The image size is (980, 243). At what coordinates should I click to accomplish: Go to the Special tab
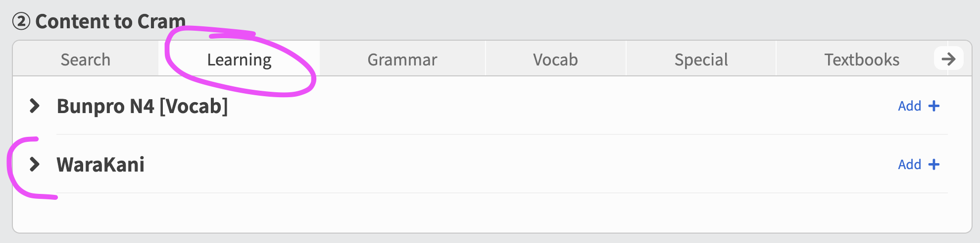click(x=701, y=60)
